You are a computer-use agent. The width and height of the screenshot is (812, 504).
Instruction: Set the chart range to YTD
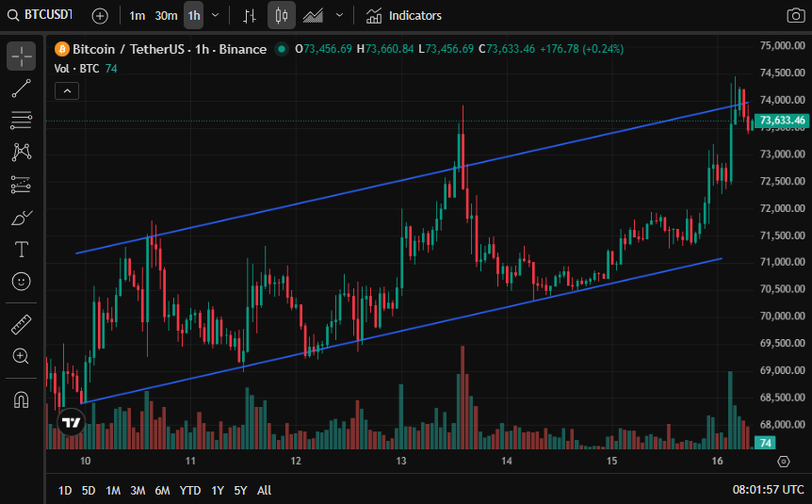[x=190, y=490]
